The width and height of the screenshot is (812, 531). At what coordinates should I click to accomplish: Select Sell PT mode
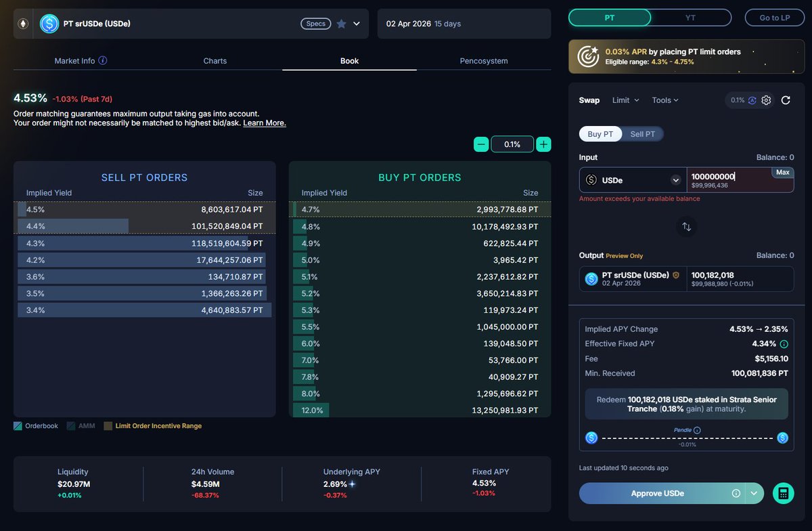(x=643, y=134)
